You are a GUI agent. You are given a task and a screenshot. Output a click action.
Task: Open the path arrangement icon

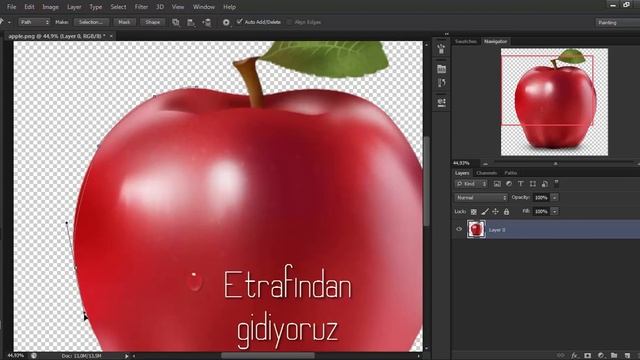click(x=207, y=22)
